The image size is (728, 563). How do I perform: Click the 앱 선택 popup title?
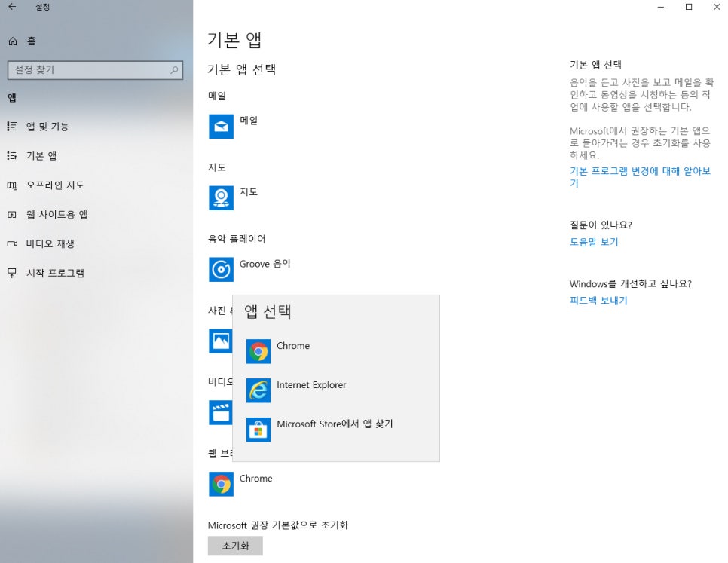pyautogui.click(x=268, y=311)
